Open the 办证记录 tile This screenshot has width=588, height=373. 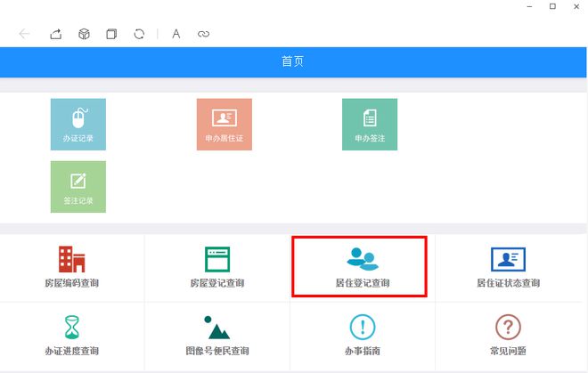[78, 125]
